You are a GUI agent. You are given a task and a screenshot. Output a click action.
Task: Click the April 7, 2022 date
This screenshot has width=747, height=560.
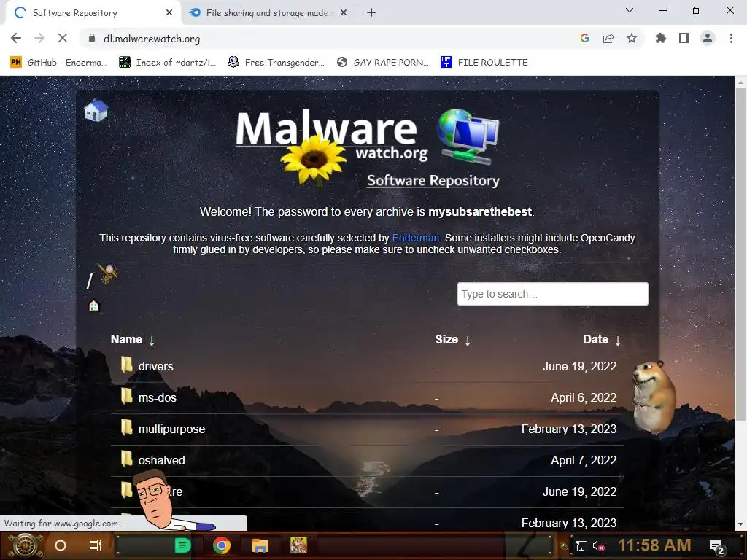[x=584, y=461]
